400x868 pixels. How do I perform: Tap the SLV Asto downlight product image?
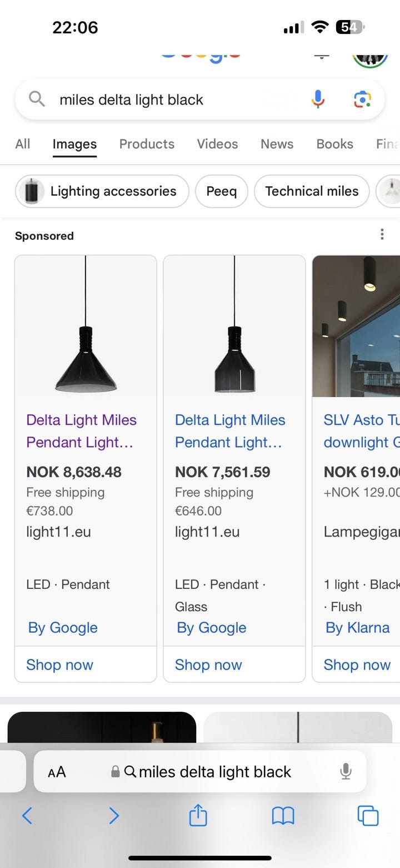coord(356,326)
